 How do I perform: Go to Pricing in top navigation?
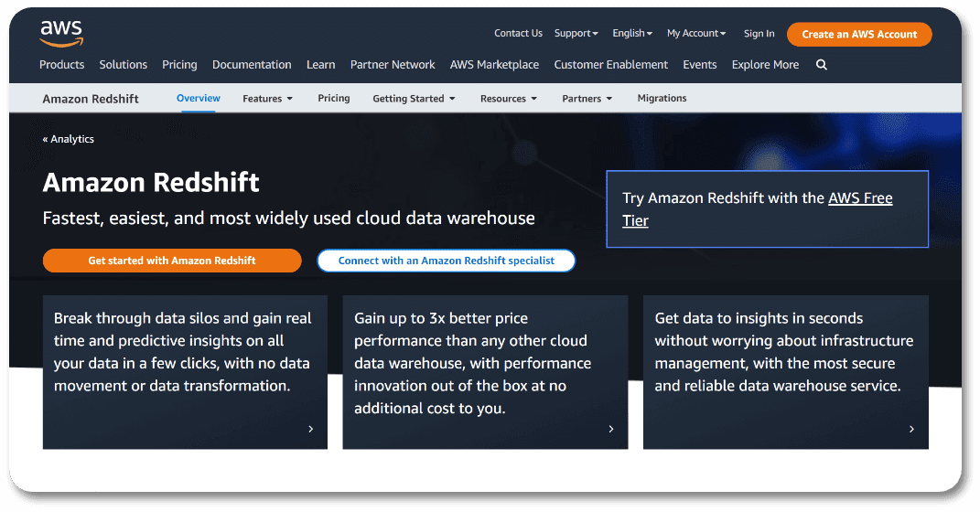pyautogui.click(x=179, y=64)
